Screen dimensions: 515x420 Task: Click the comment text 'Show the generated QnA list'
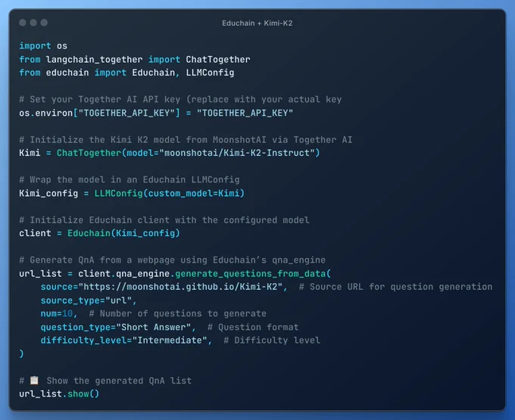[119, 381]
